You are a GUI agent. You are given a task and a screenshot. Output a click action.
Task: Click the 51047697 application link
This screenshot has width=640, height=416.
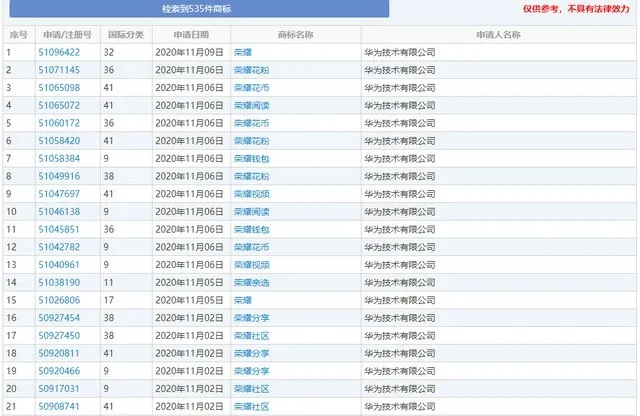click(x=58, y=194)
